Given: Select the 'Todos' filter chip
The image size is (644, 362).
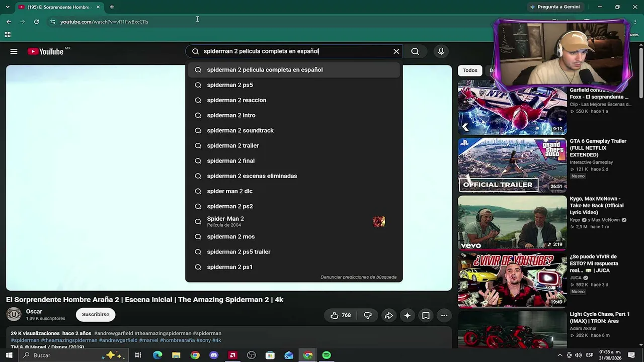Looking at the screenshot, I should tap(470, 70).
